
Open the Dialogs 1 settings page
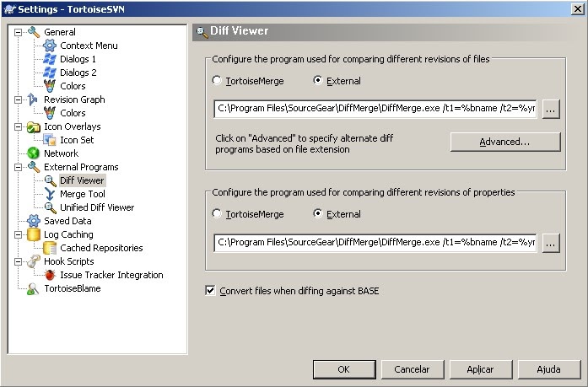click(x=78, y=59)
